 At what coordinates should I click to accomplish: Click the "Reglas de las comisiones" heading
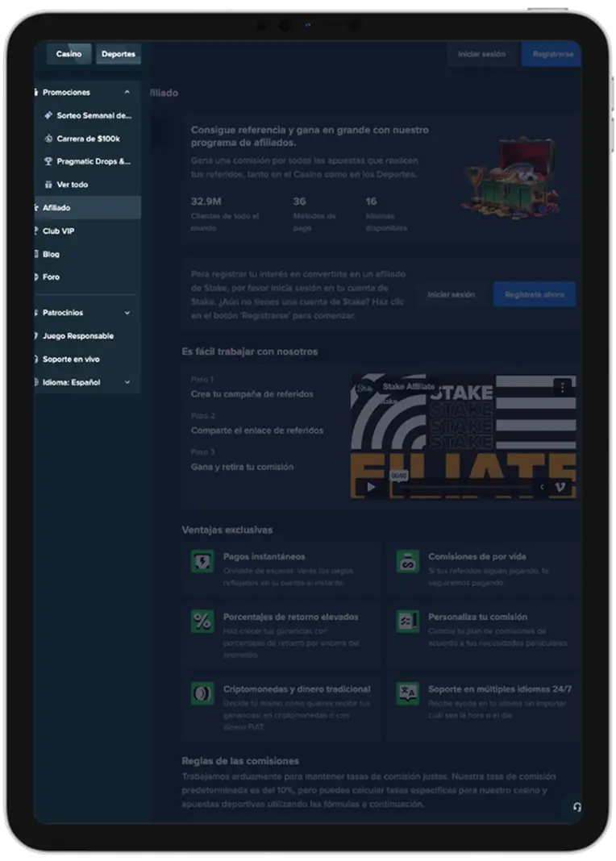tap(240, 760)
